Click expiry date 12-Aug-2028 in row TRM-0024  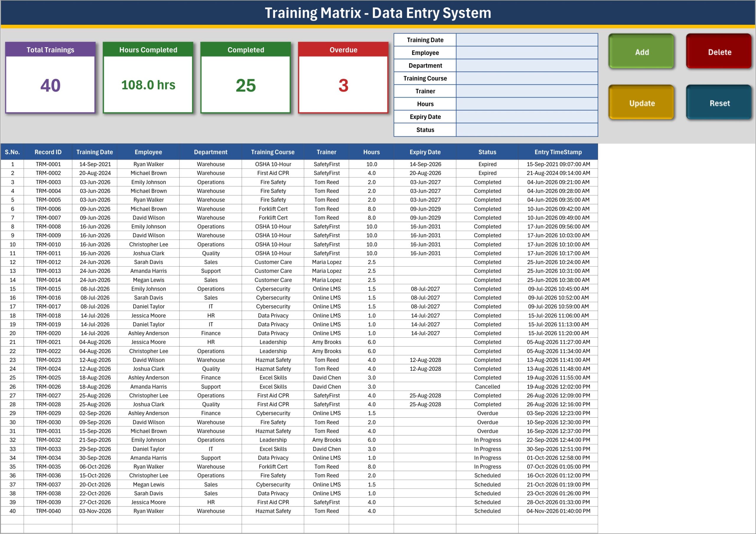[425, 369]
